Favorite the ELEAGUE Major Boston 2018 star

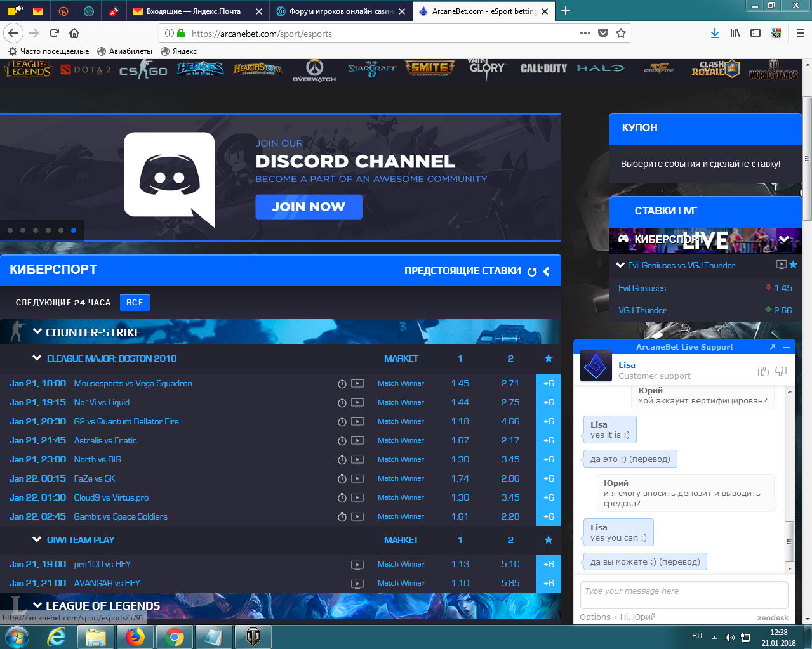click(549, 358)
